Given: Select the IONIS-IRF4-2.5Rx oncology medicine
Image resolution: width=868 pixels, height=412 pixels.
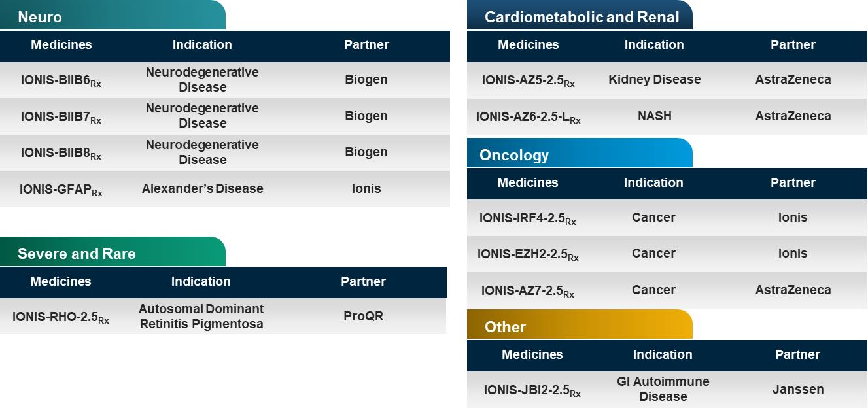Looking at the screenshot, I should pyautogui.click(x=527, y=218).
